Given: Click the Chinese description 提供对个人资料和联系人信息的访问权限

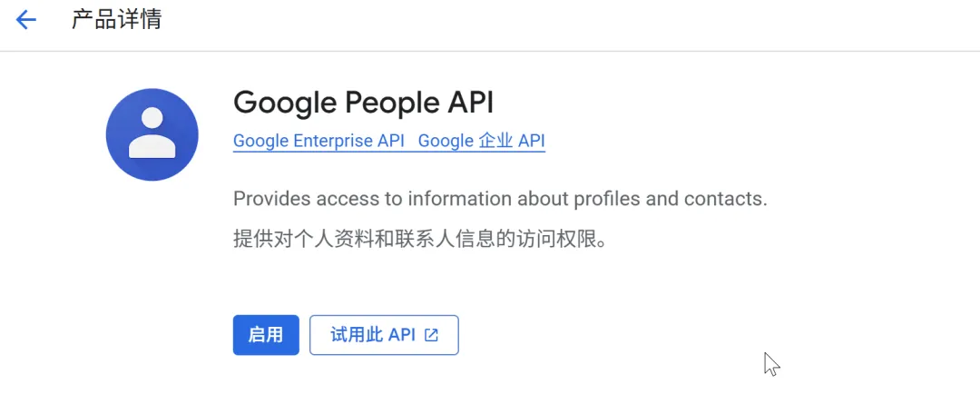Looking at the screenshot, I should [418, 240].
